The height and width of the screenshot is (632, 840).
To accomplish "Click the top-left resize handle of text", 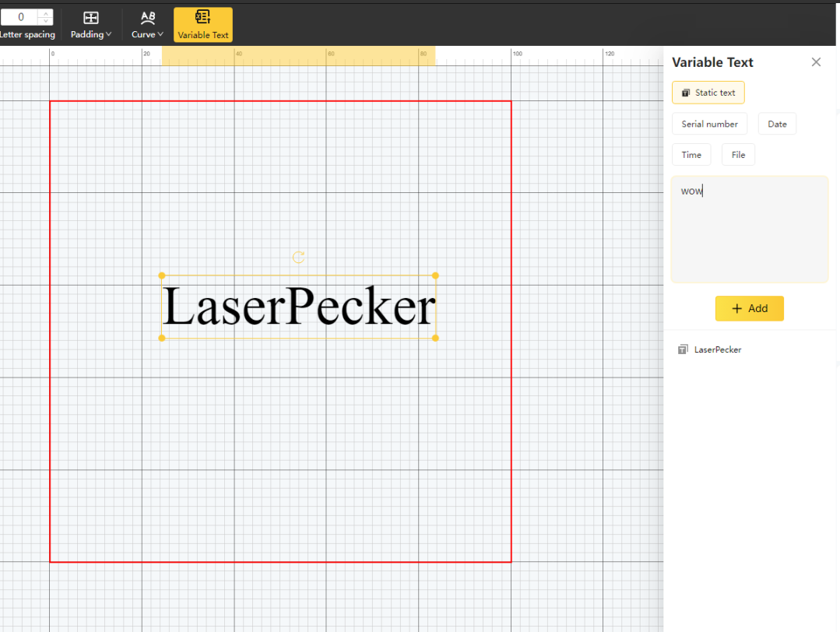I will (162, 276).
